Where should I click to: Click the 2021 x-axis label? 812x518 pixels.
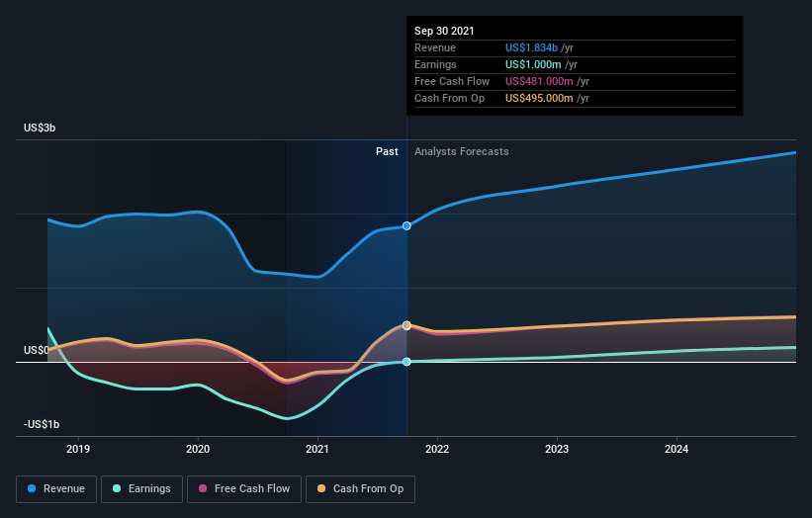click(x=317, y=449)
